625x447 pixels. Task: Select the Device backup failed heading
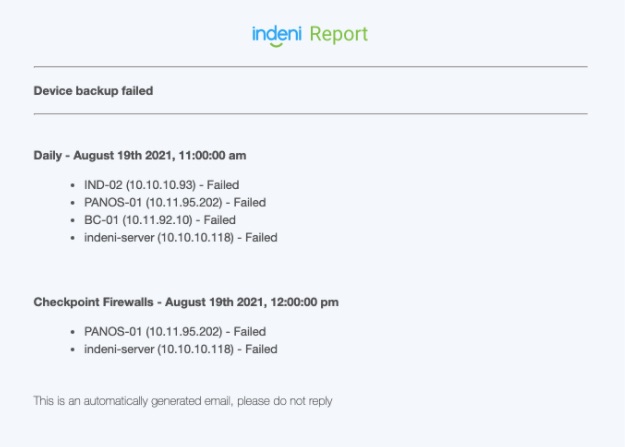coord(93,91)
